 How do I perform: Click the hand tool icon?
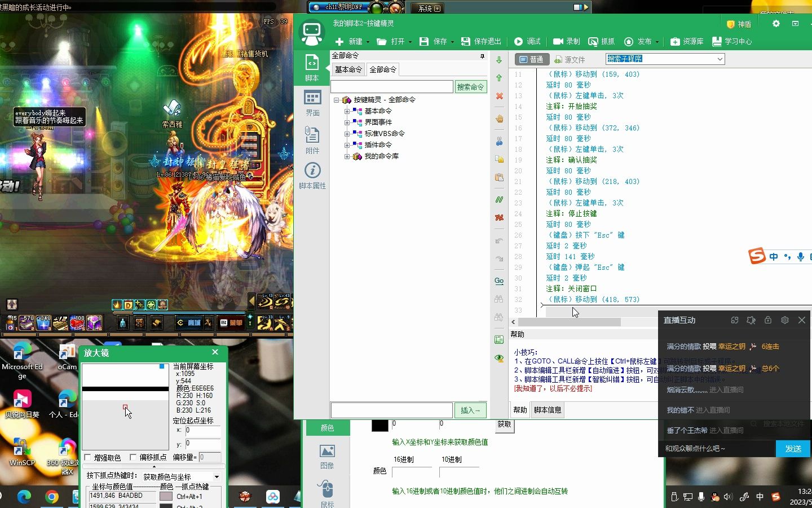pyautogui.click(x=499, y=119)
